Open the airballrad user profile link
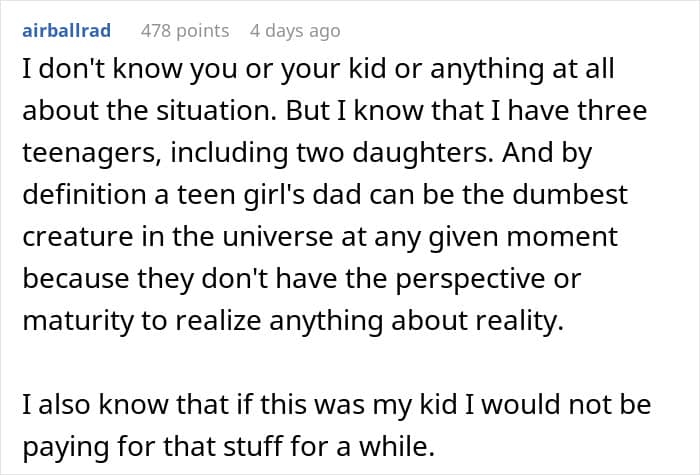The image size is (700, 475). point(67,30)
